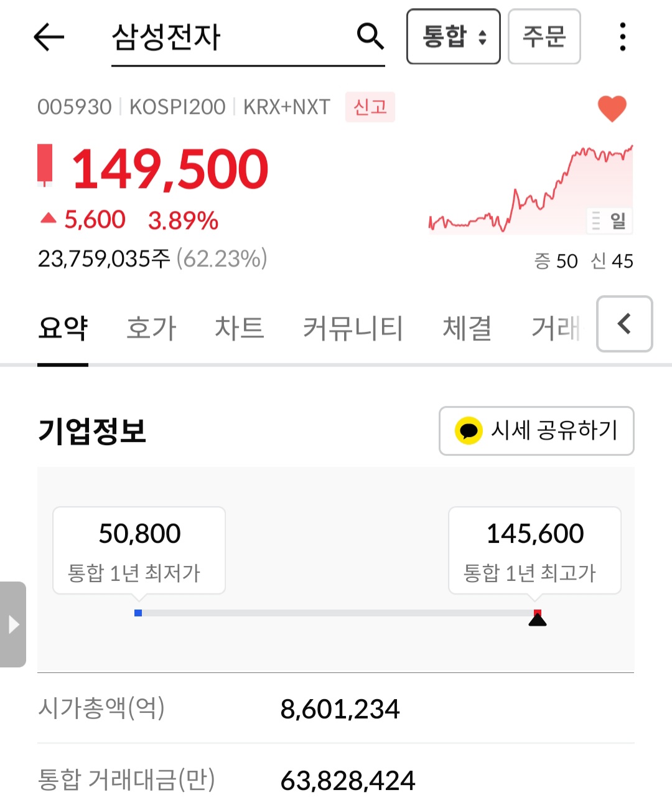Click the search magnifier icon
The image size is (672, 810).
[370, 36]
